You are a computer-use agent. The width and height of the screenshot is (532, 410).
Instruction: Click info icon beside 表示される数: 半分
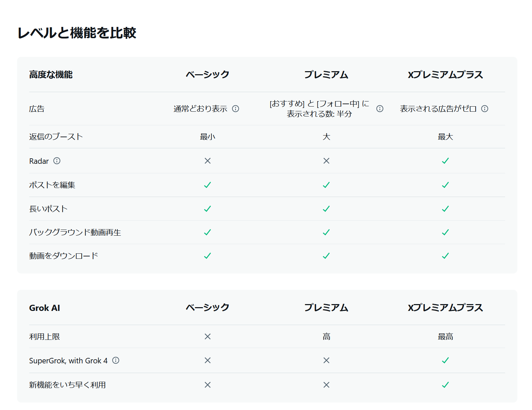380,109
